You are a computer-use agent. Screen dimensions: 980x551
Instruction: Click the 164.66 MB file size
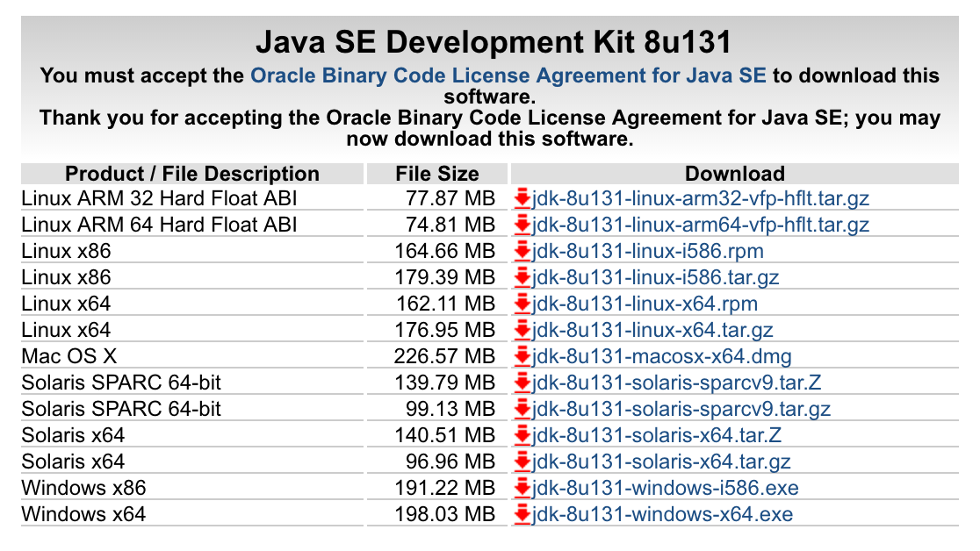(x=445, y=251)
